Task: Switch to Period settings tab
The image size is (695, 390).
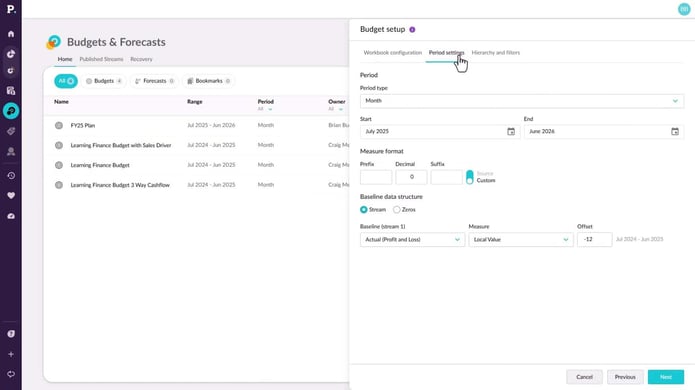Action: point(446,53)
